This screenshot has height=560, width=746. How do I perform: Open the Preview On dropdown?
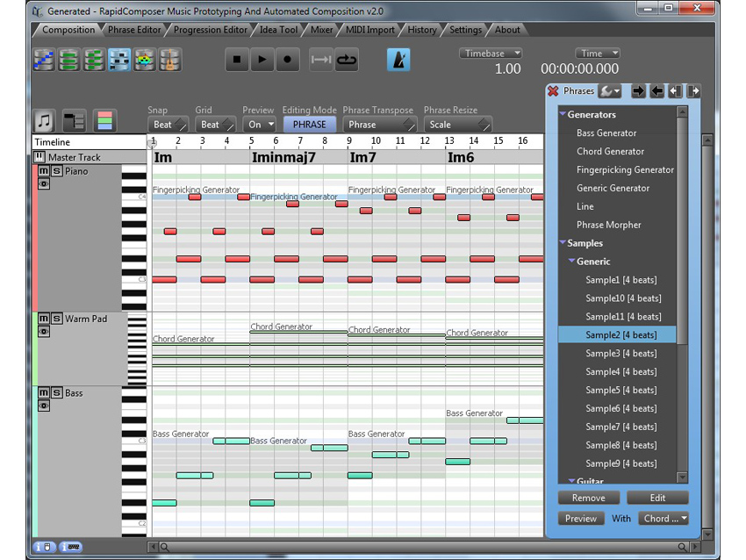(x=259, y=125)
